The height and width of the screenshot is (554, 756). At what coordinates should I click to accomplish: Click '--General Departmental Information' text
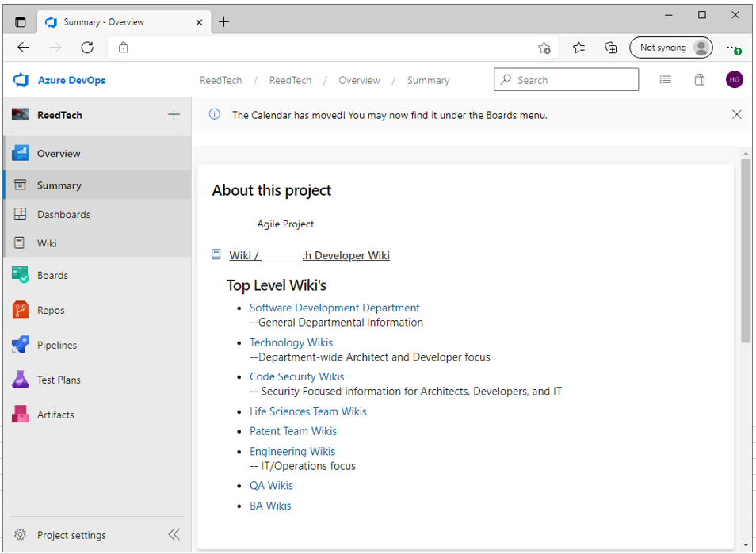click(x=336, y=322)
